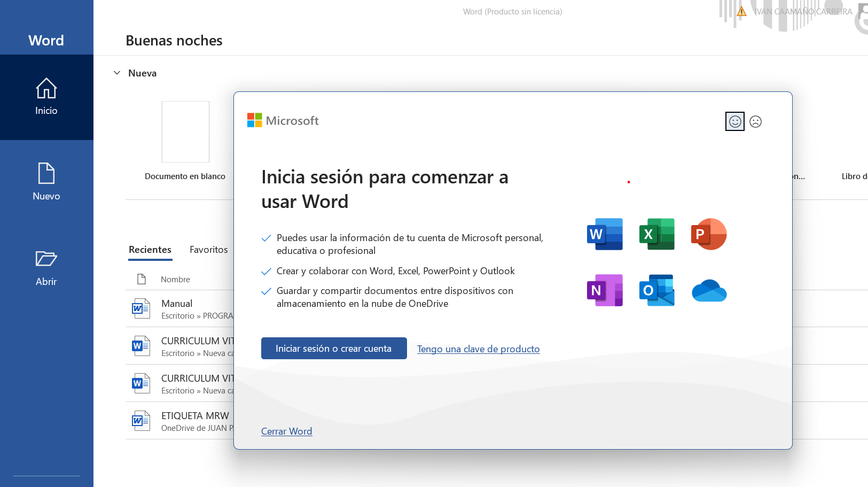868x487 pixels.
Task: Click the Excel app icon in dialog
Action: [657, 234]
